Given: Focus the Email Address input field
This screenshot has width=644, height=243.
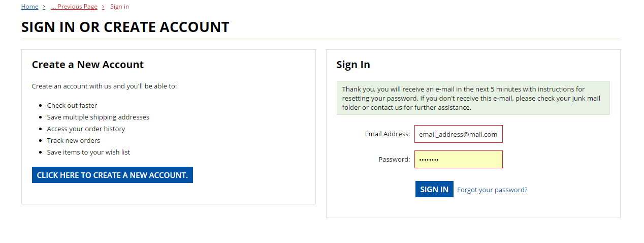Looking at the screenshot, I should [458, 134].
